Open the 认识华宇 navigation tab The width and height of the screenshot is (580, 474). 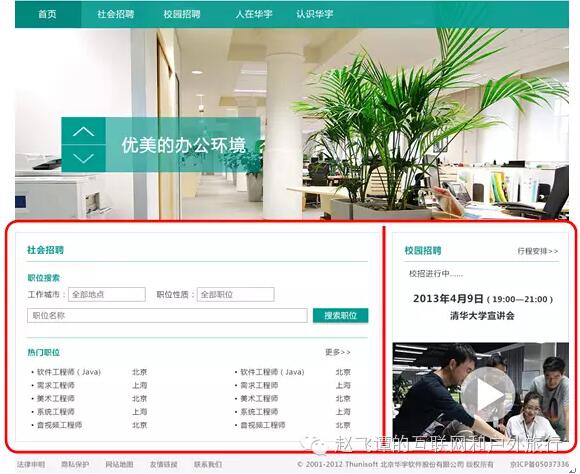tap(315, 14)
